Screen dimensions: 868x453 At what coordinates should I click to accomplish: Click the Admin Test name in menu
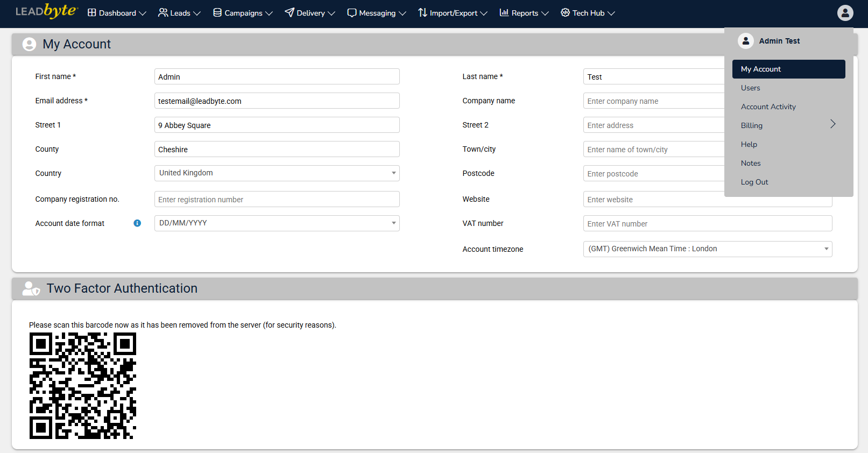click(779, 41)
